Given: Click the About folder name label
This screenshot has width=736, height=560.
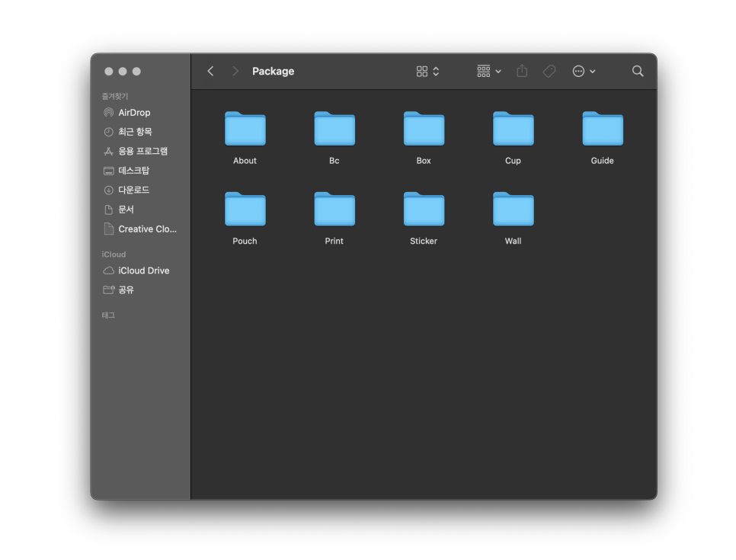Looking at the screenshot, I should [x=245, y=161].
